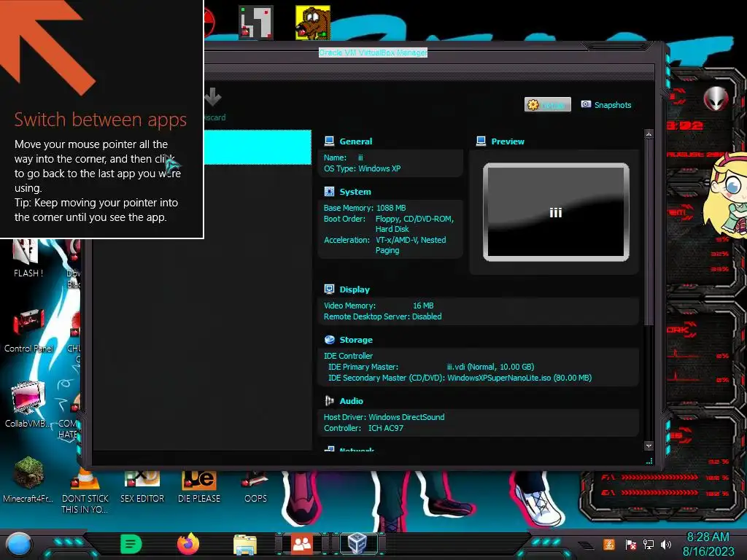Open the orange People app taskbar icon

pyautogui.click(x=301, y=544)
